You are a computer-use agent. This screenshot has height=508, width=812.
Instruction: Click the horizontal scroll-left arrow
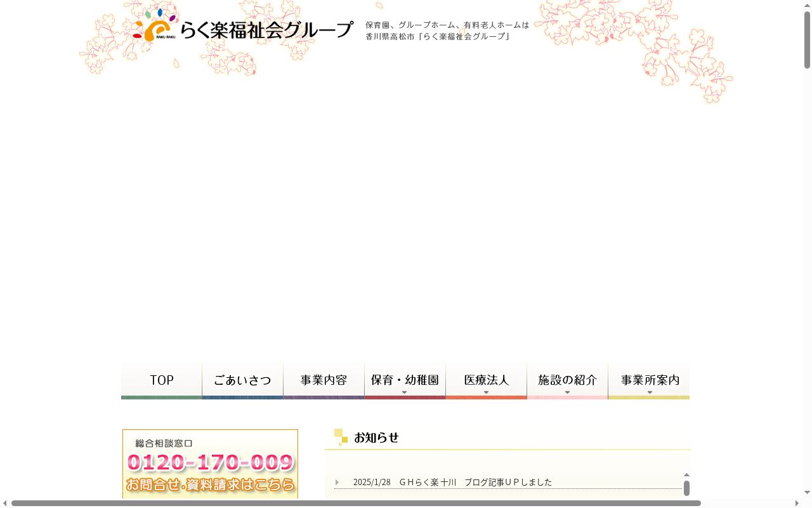5,504
